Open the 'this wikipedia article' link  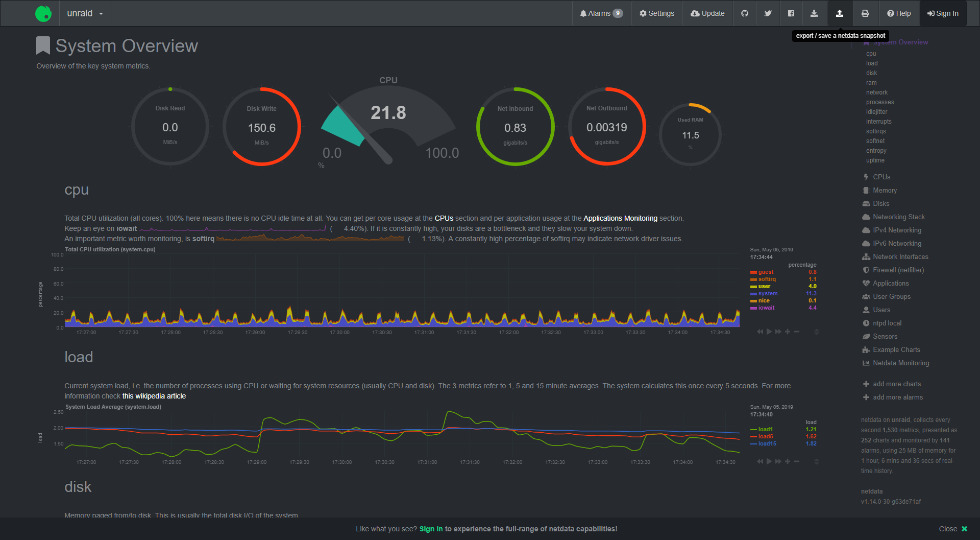(154, 396)
